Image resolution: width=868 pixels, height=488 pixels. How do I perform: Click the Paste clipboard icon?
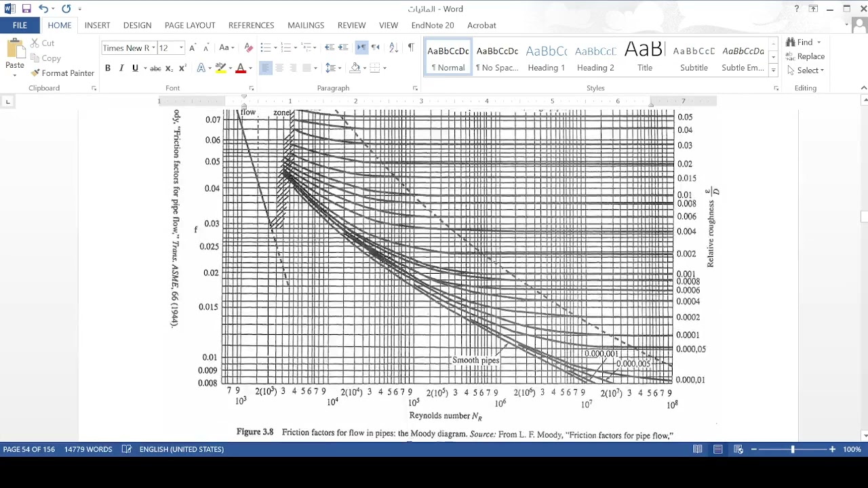pyautogui.click(x=15, y=49)
